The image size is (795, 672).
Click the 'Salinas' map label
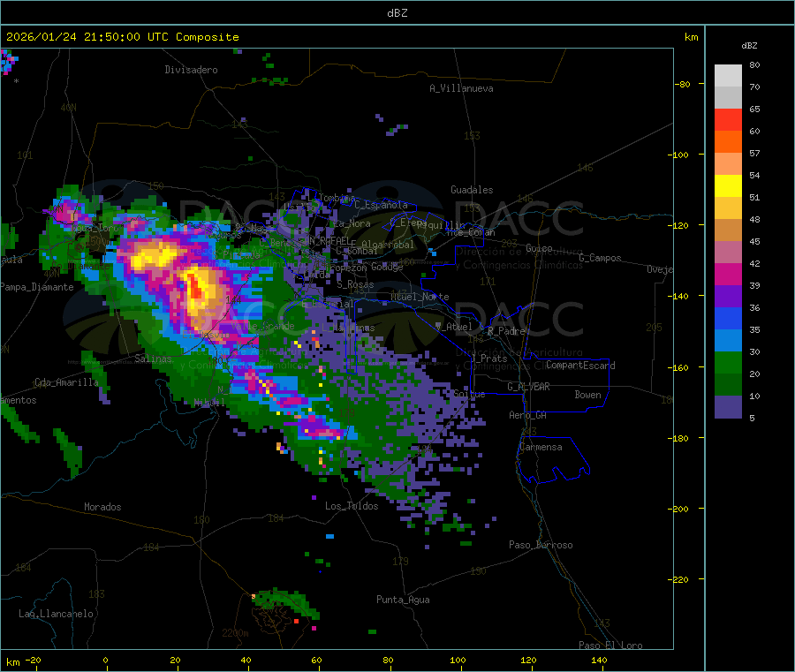(153, 359)
